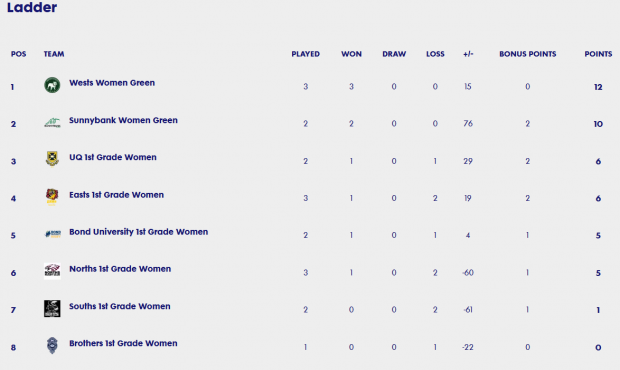Go to Sunnybank Women Green team page

[123, 120]
